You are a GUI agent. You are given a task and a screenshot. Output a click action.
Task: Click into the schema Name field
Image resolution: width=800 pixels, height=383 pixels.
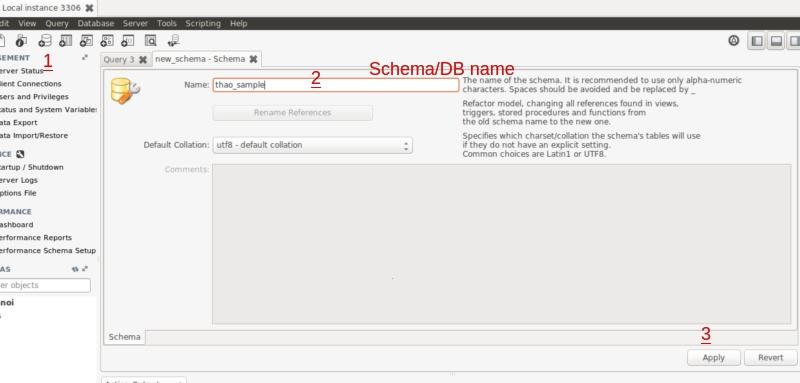click(336, 85)
